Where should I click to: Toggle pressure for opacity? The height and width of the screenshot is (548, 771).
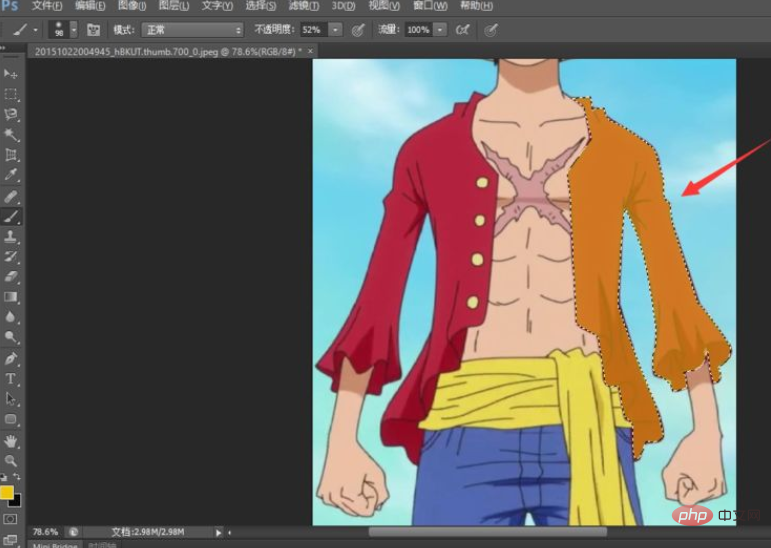pos(358,30)
